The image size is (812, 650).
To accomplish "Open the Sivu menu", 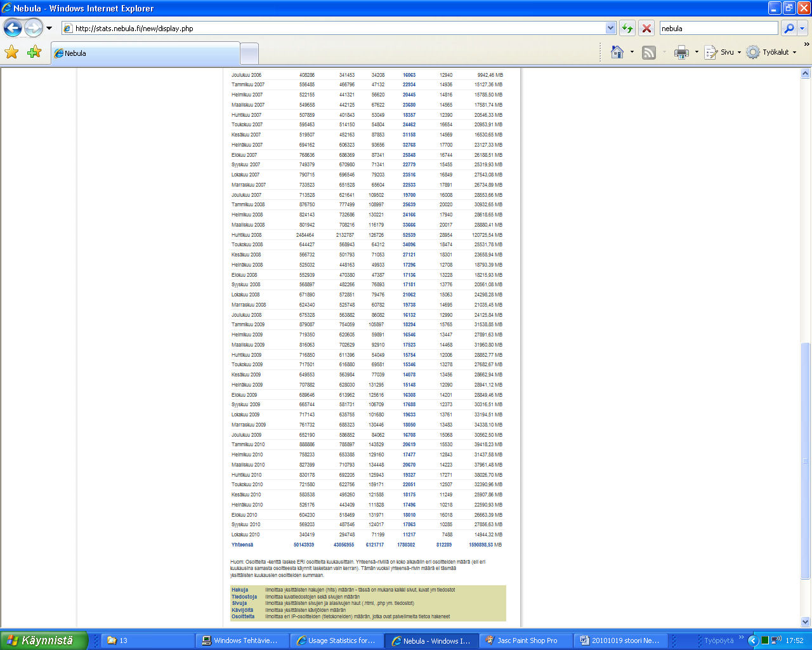I will [723, 53].
